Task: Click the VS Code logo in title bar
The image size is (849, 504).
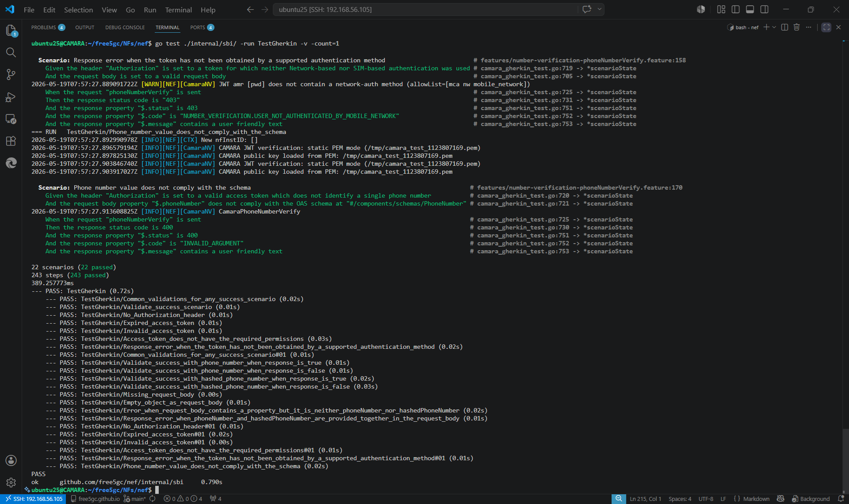Action: (10, 9)
